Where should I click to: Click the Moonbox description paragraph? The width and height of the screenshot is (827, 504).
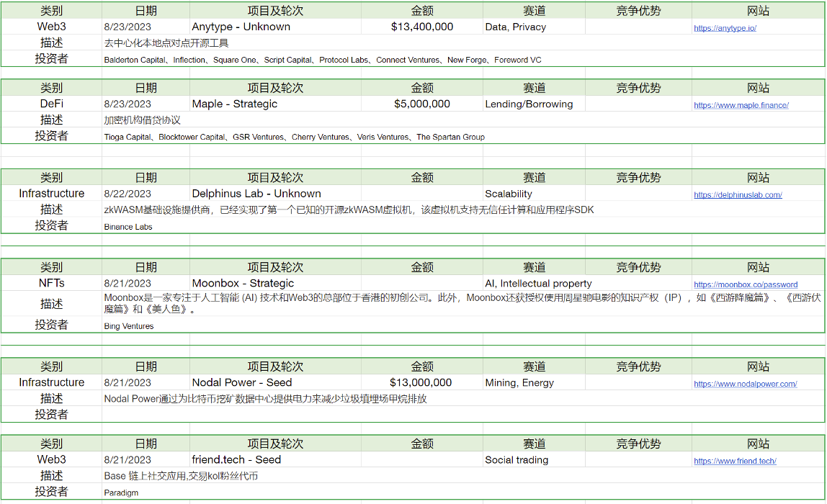[463, 303]
